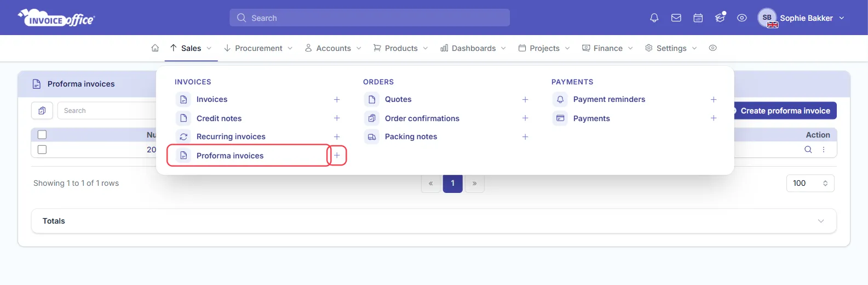Add a new quote with plus icon
The height and width of the screenshot is (285, 868).
point(525,100)
